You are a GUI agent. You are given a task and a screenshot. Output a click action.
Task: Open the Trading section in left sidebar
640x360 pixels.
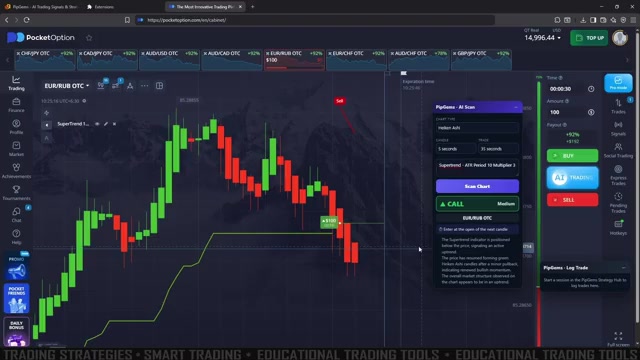pyautogui.click(x=16, y=83)
